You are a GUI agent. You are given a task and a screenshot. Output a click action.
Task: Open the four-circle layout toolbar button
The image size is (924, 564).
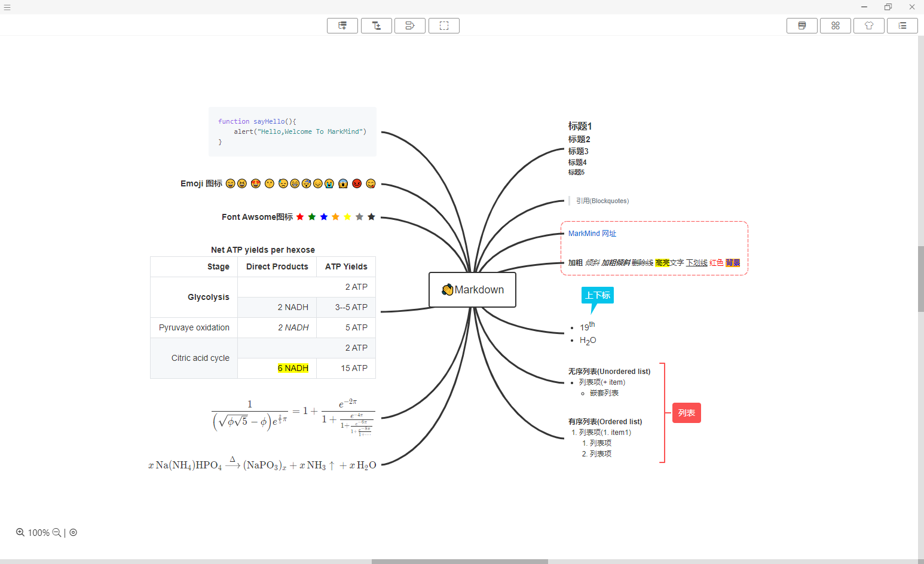(x=836, y=26)
